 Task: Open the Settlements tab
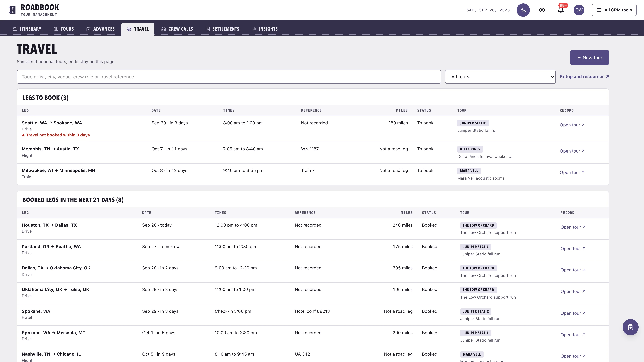click(223, 29)
